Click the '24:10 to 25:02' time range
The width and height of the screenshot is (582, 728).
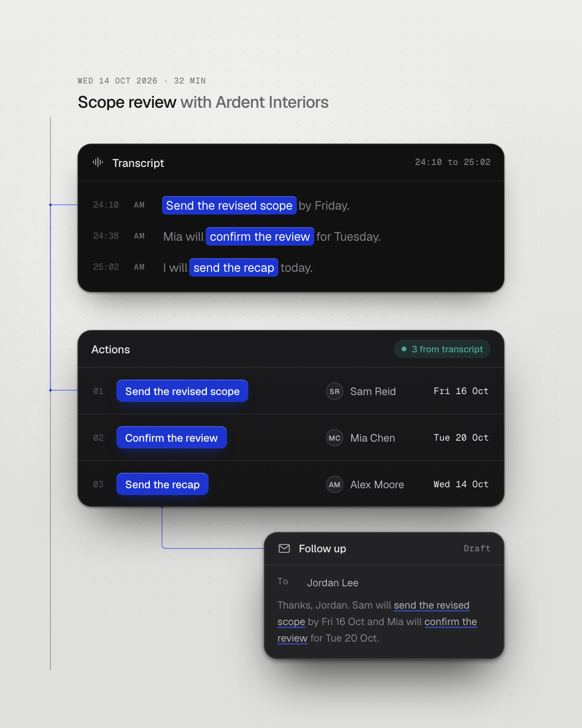(x=453, y=162)
